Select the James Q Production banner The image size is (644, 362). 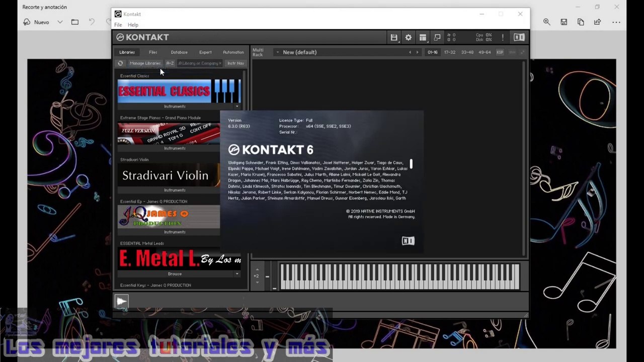169,217
